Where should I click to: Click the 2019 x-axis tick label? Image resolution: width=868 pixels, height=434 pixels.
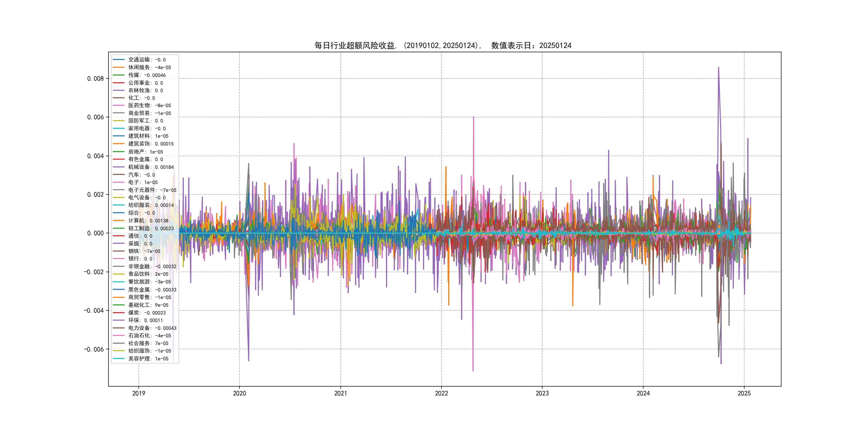139,393
